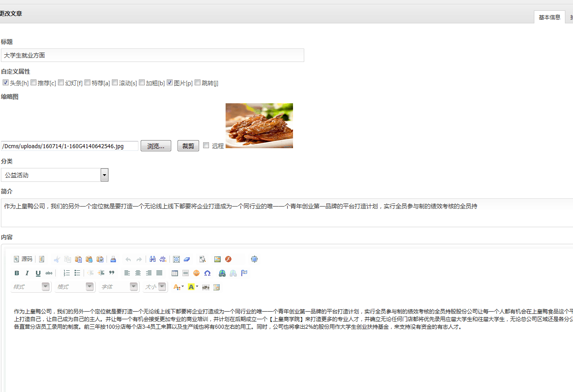Click the undo arrow icon

click(128, 259)
